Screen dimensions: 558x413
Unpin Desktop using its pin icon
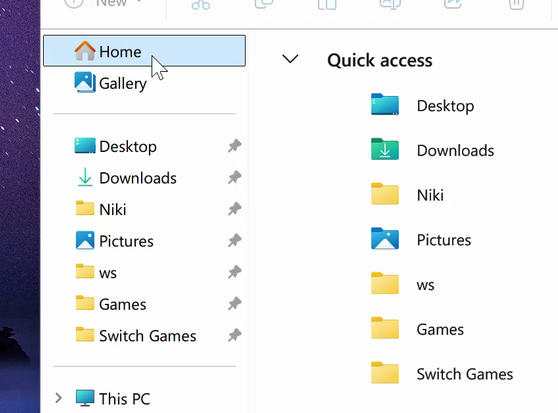coord(235,146)
